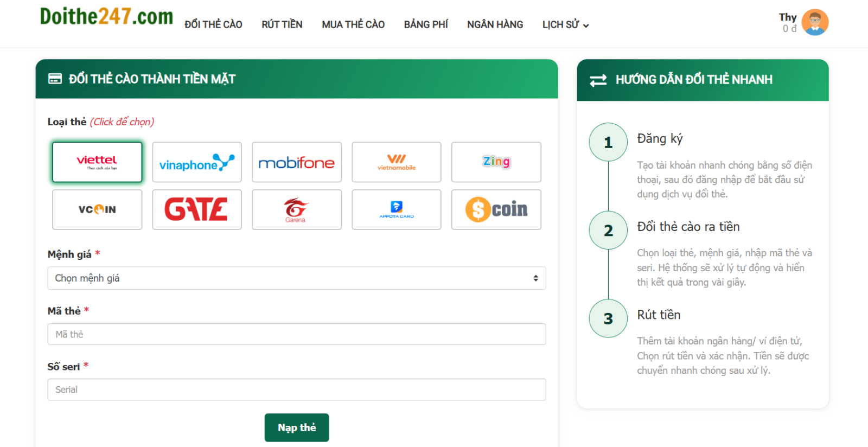The width and height of the screenshot is (868, 447).
Task: Click the Doithe247.com site logo
Action: click(106, 16)
